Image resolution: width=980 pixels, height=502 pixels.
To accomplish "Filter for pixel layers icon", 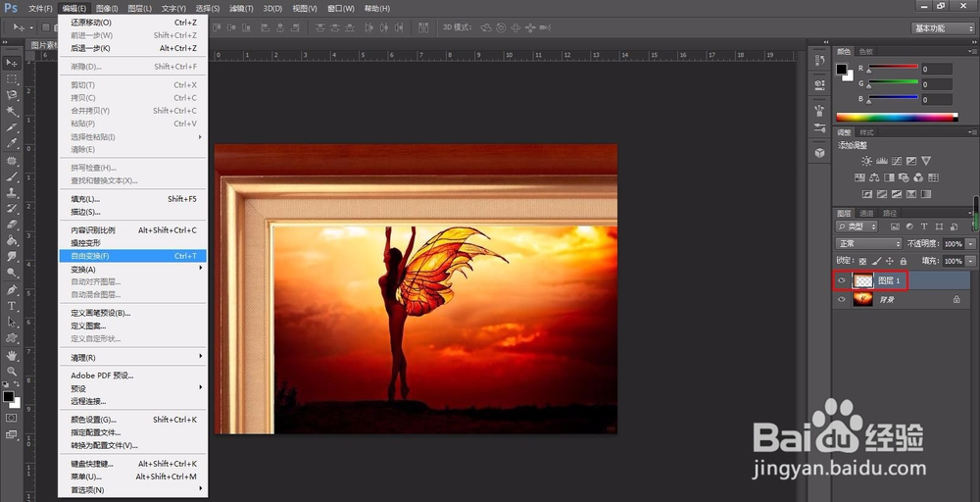I will pos(895,226).
